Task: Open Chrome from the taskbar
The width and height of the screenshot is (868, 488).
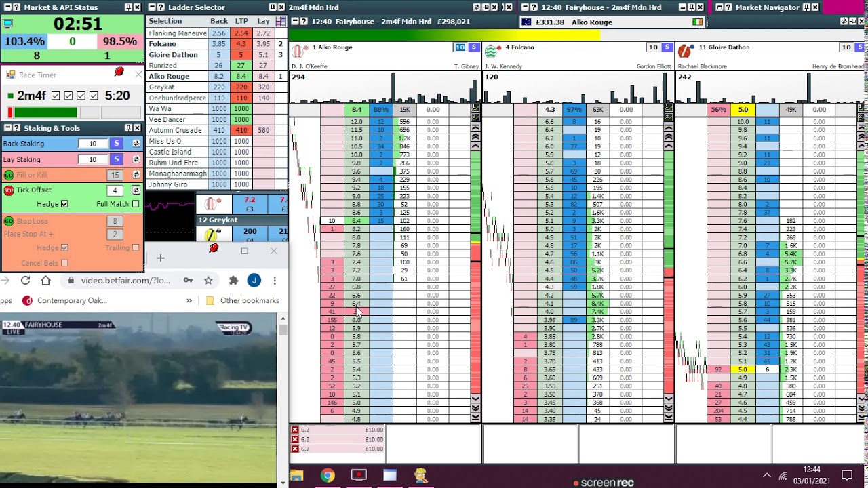Action: [328, 476]
